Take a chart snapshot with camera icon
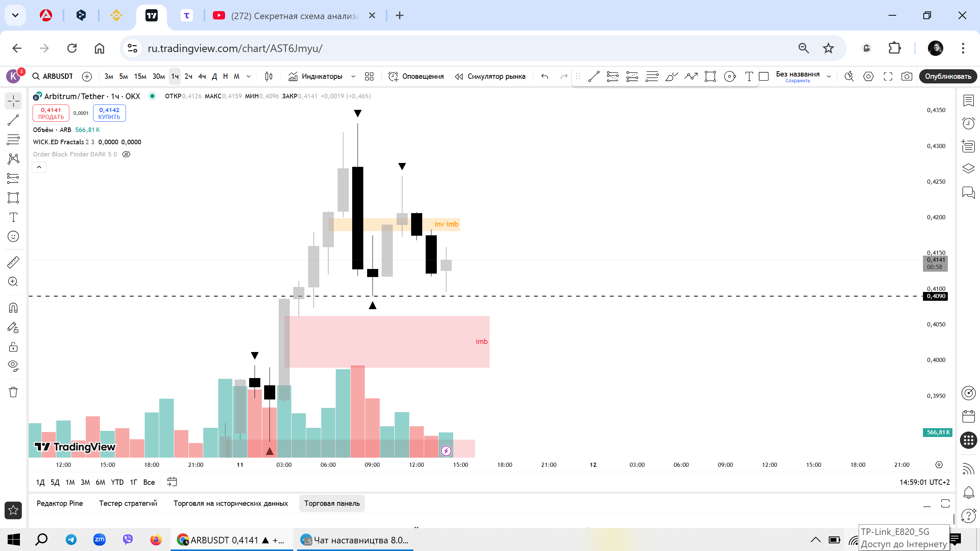This screenshot has height=551, width=980. (x=906, y=77)
